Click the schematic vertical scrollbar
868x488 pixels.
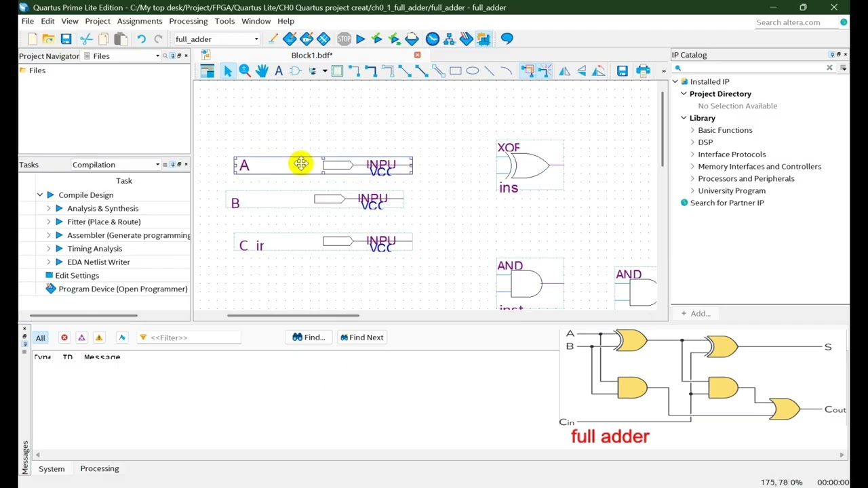pyautogui.click(x=662, y=129)
